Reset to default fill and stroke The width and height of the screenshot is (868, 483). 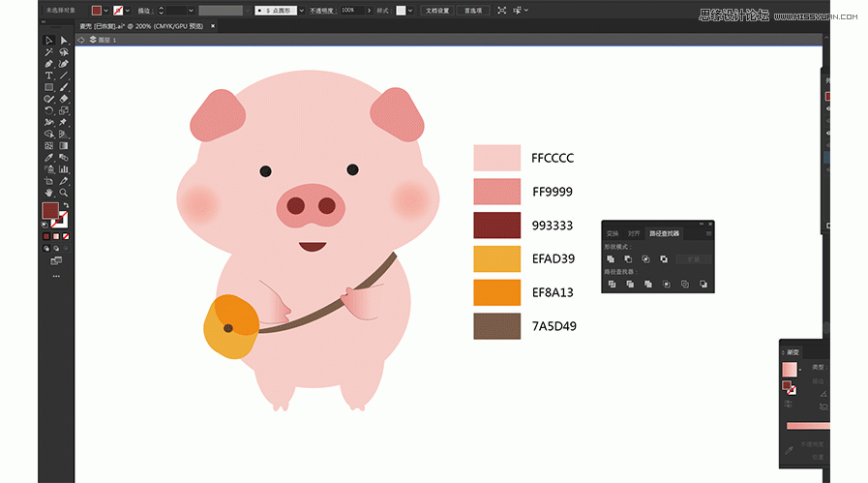(45, 224)
